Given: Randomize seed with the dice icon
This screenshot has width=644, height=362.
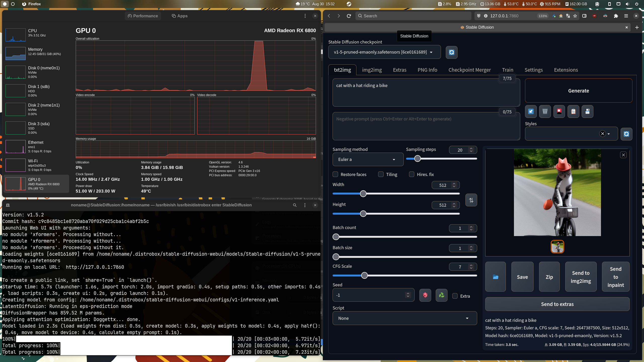Looking at the screenshot, I should pyautogui.click(x=425, y=295).
